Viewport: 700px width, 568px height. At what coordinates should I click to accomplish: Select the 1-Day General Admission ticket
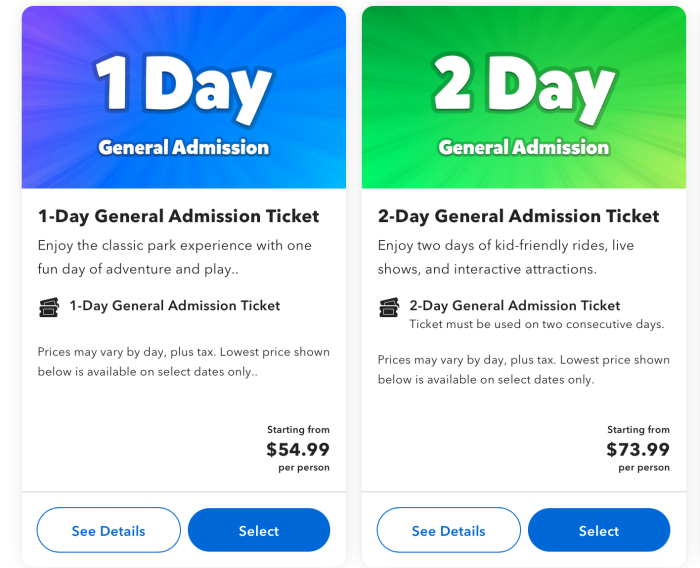[x=259, y=530]
